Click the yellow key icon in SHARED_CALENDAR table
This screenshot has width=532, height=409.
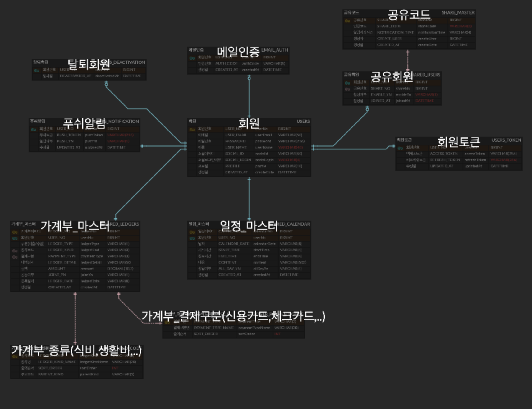(192, 232)
